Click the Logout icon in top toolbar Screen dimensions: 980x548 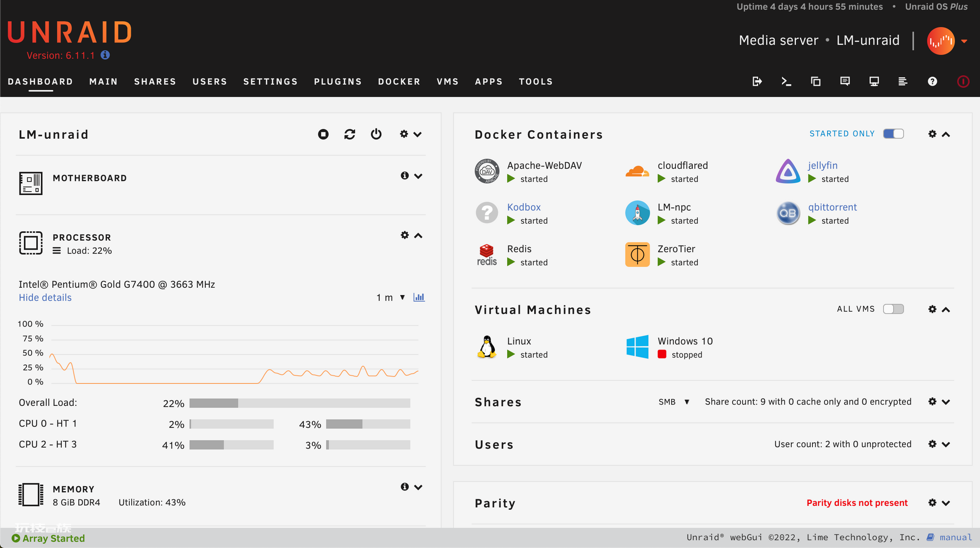pos(757,81)
